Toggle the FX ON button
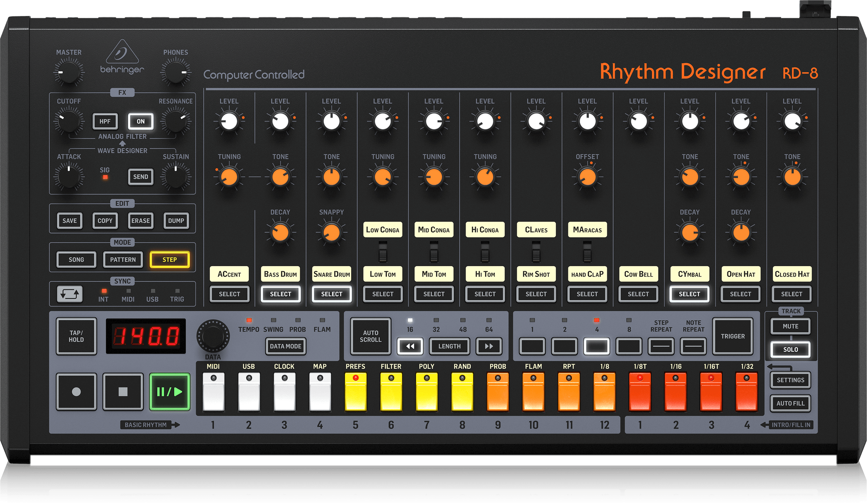Image resolution: width=867 pixels, height=504 pixels. (x=140, y=121)
